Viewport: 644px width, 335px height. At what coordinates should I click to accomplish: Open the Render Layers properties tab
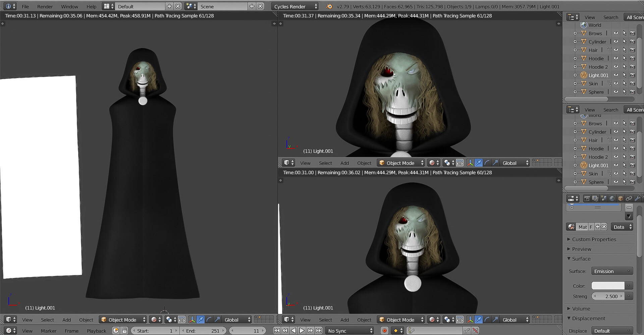tap(595, 198)
